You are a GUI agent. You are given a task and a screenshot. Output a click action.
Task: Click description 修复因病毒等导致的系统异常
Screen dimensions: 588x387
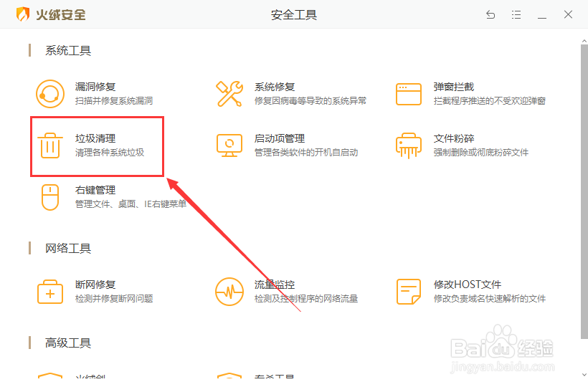point(310,101)
